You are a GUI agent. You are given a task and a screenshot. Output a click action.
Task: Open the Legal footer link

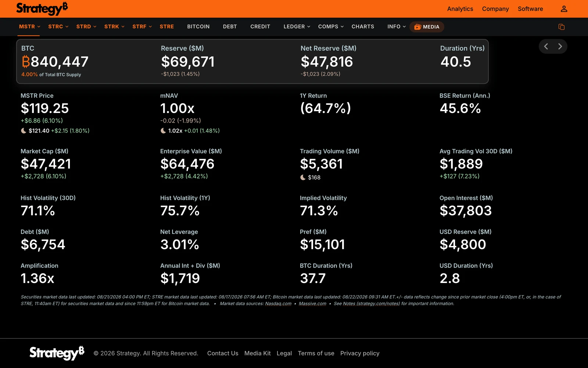click(284, 353)
